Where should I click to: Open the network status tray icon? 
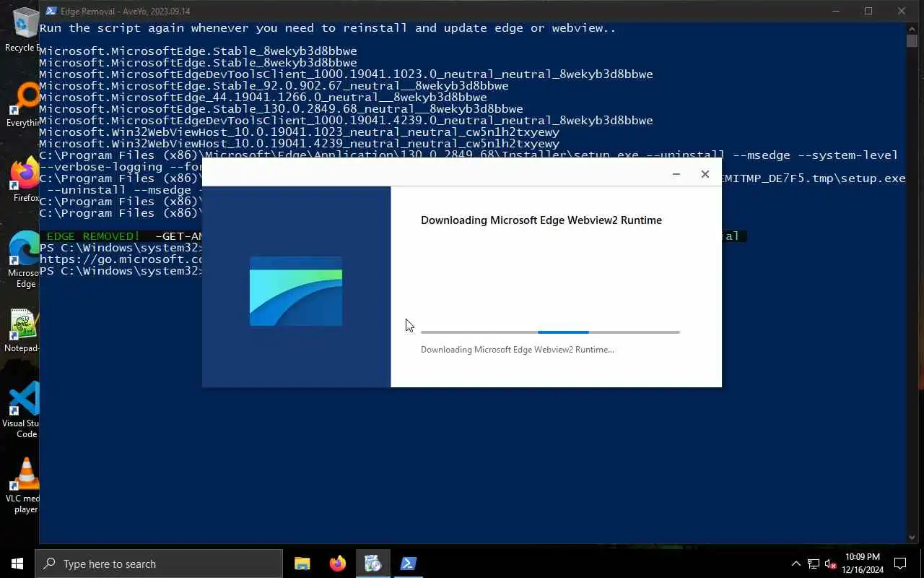coord(814,564)
